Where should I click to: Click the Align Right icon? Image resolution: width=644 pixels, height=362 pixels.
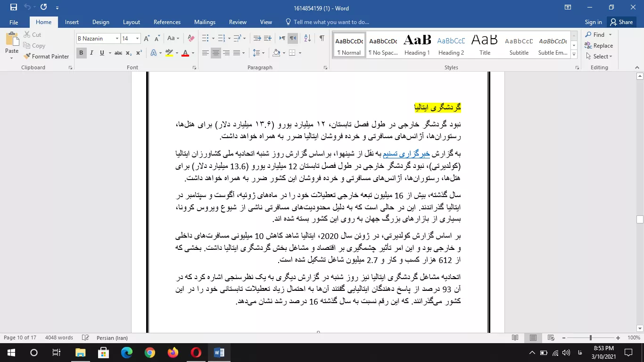point(226,53)
